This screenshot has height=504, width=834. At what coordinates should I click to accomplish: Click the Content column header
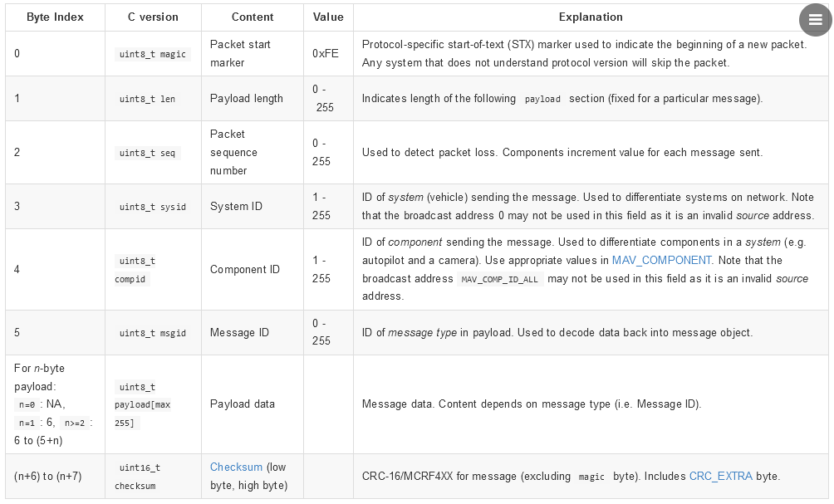coord(252,17)
